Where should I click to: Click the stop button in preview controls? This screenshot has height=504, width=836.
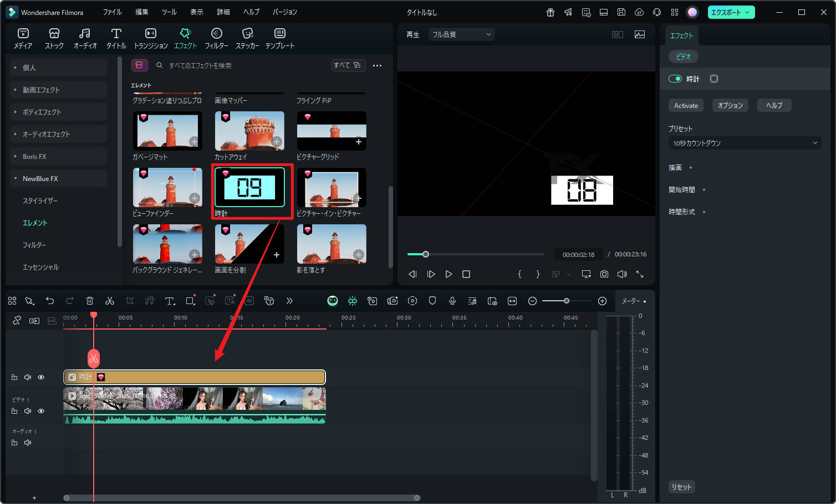(x=466, y=274)
